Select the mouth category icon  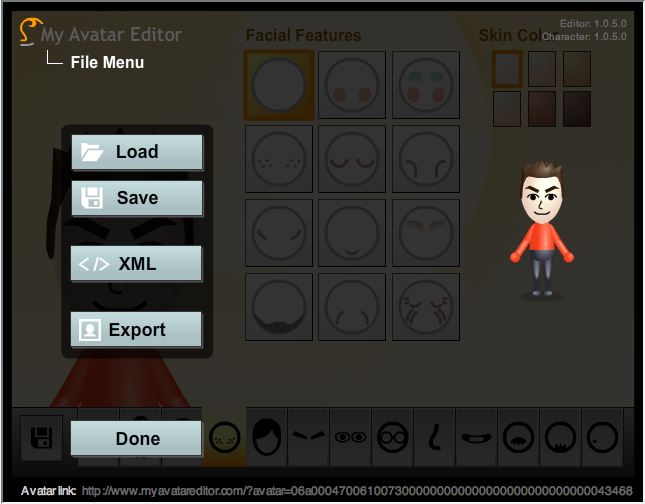tap(476, 437)
